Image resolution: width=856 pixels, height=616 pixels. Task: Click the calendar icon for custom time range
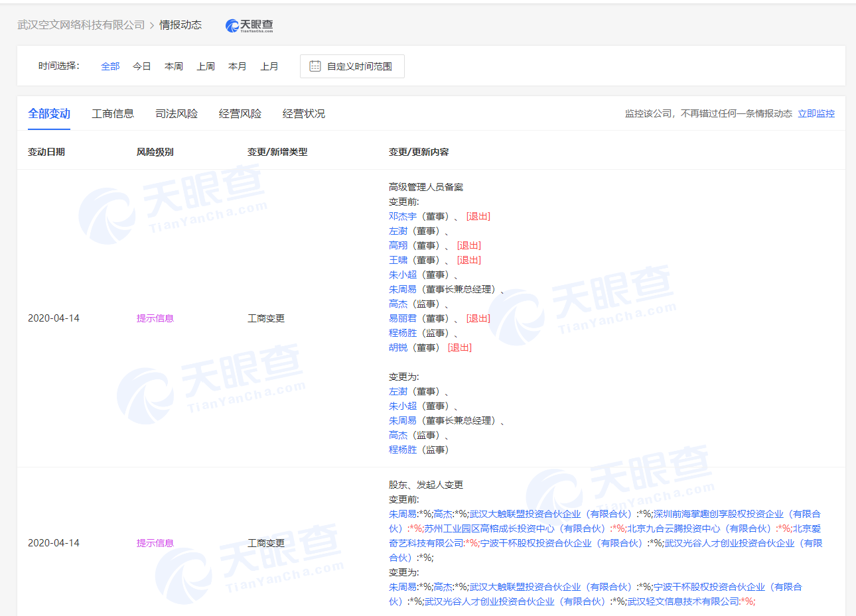pos(315,66)
